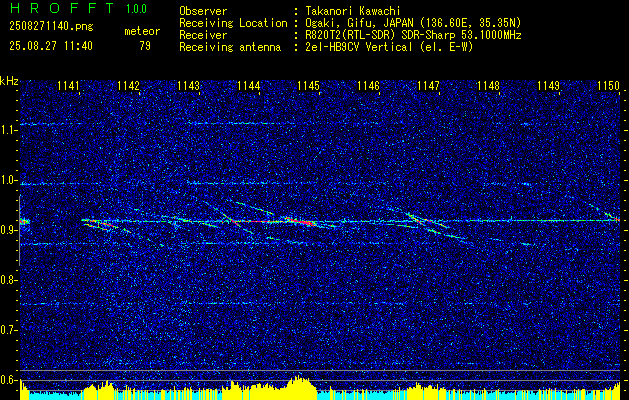This screenshot has width=629, height=400.
Task: Click the 1147 time marker
Action: tap(428, 85)
